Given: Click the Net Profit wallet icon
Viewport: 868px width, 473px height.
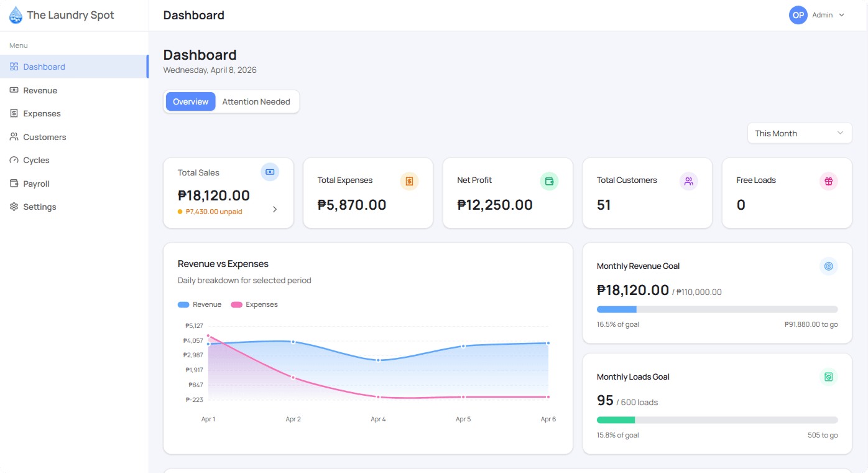Looking at the screenshot, I should click(549, 181).
